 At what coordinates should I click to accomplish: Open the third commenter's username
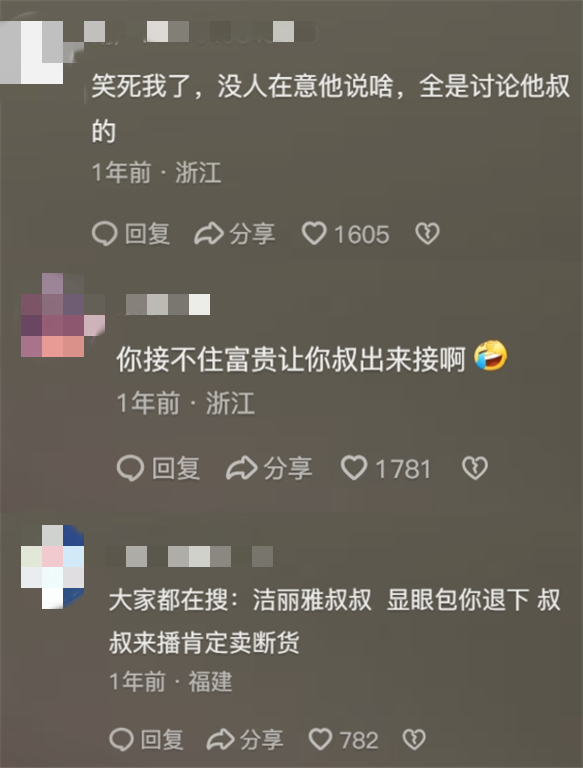[189, 557]
